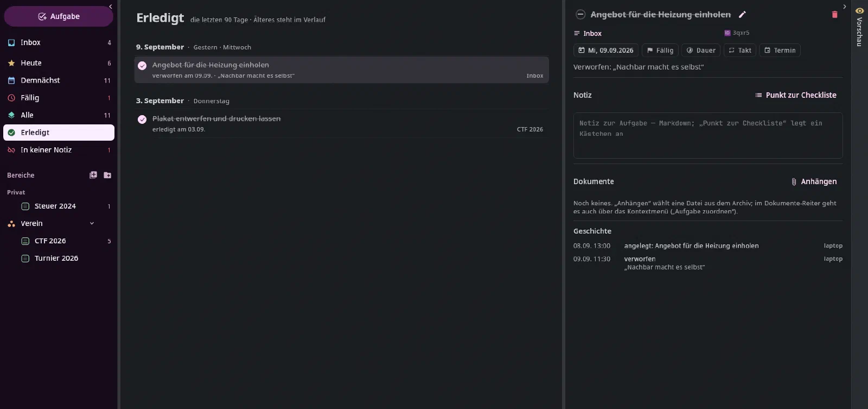Screen dimensions: 868x409
Task: Toggle the Vorschau eye icon
Action: click(x=859, y=11)
